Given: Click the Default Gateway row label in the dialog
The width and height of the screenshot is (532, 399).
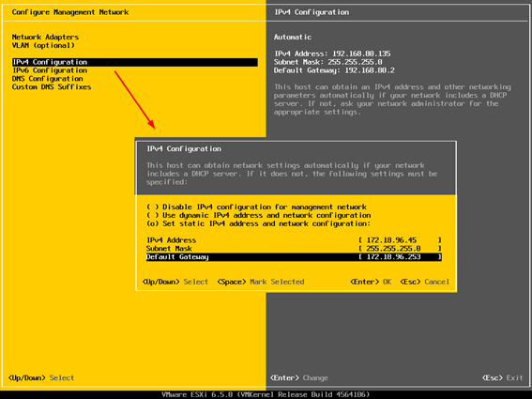Looking at the screenshot, I should click(177, 257).
